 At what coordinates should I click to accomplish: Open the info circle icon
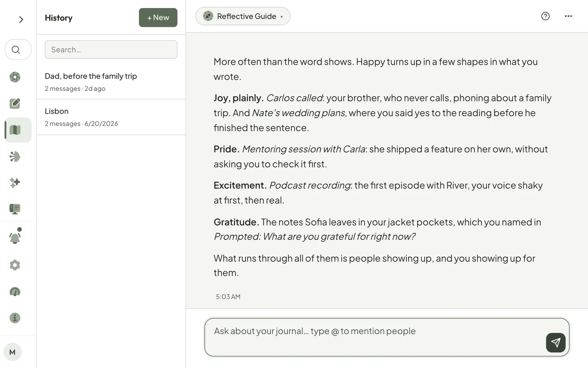(x=15, y=318)
